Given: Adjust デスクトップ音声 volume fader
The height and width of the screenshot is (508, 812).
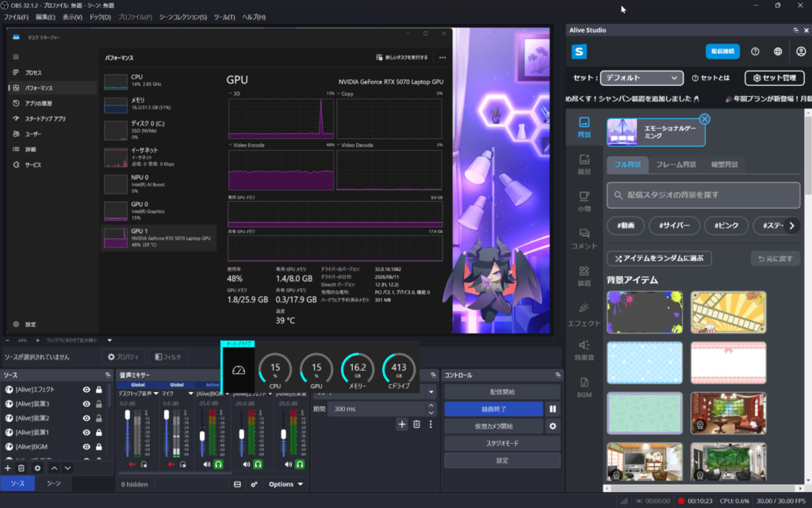Looking at the screenshot, I should [x=128, y=416].
